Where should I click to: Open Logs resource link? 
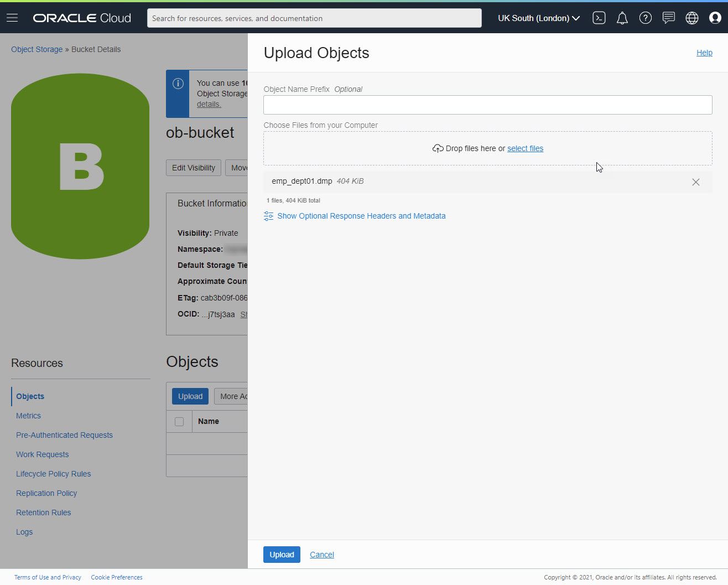pos(24,532)
